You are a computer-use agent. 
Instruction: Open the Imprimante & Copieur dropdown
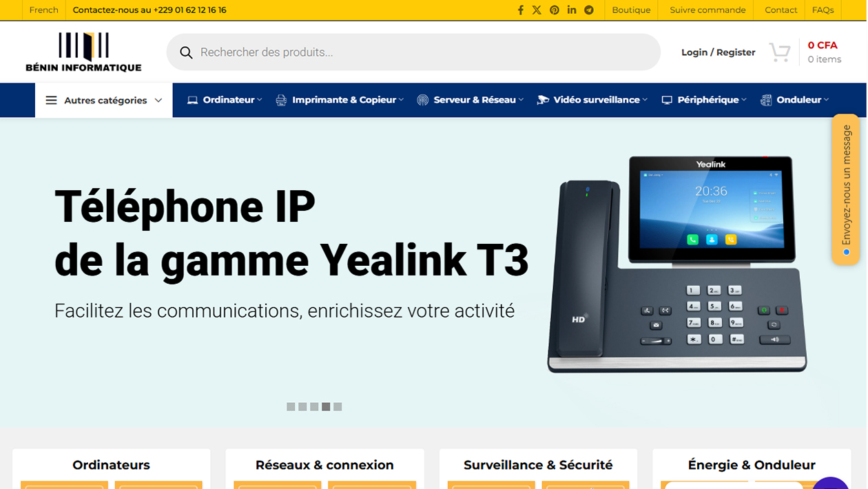[340, 100]
